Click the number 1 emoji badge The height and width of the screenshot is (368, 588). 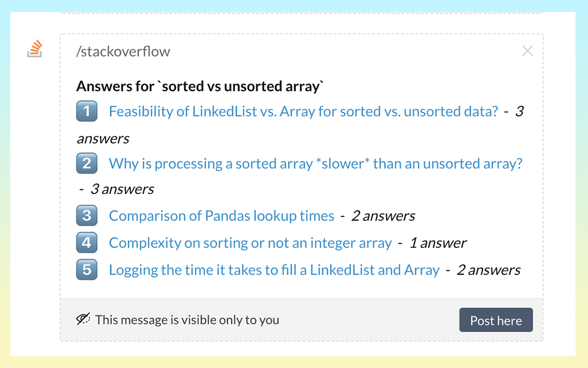coord(87,112)
